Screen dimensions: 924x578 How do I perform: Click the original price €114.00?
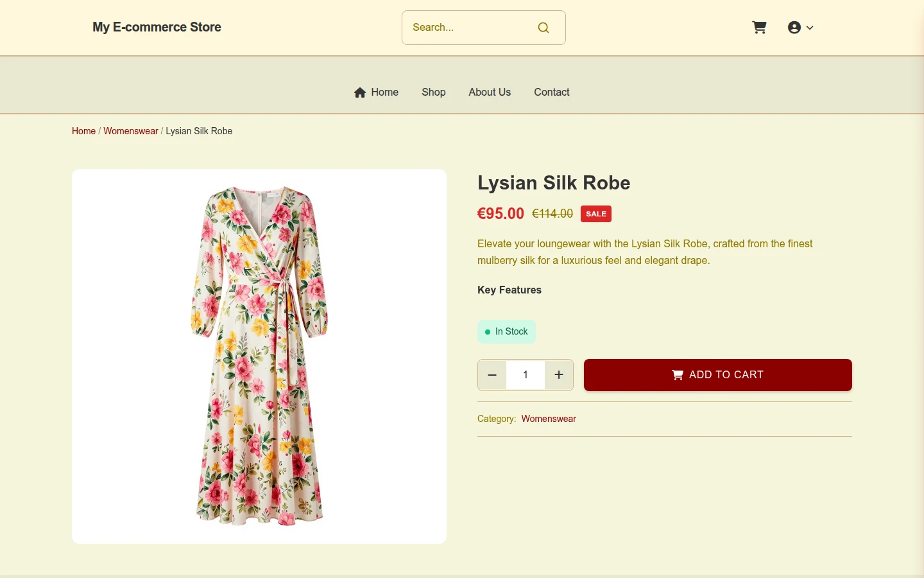552,214
